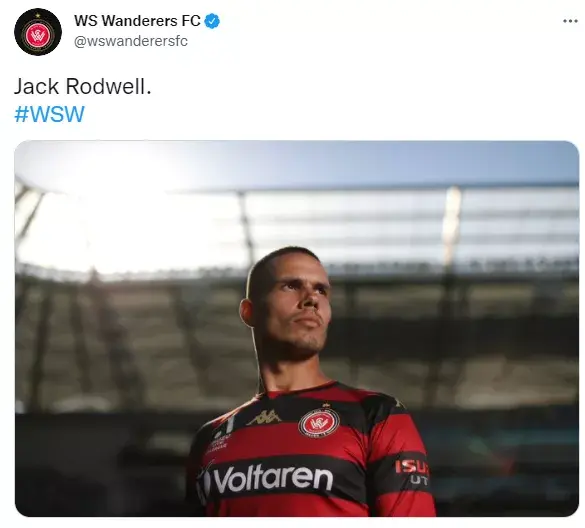
Task: Click the blue sky in the image
Action: (373, 162)
